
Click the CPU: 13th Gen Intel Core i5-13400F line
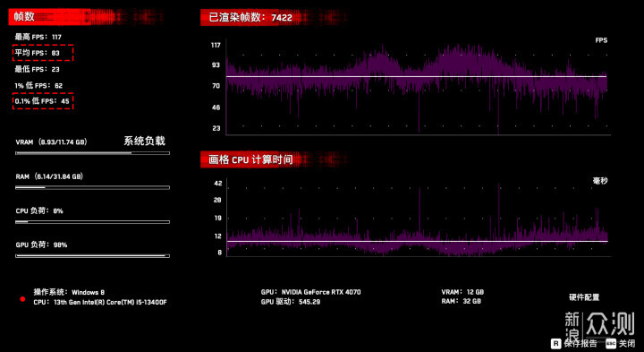pos(100,302)
